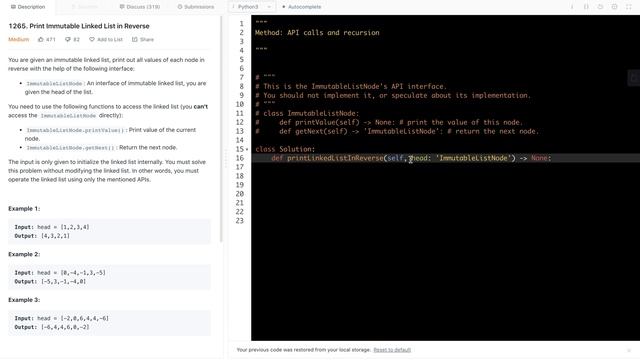Click the braces shortcuts icon in editor toolbar

tap(586, 7)
